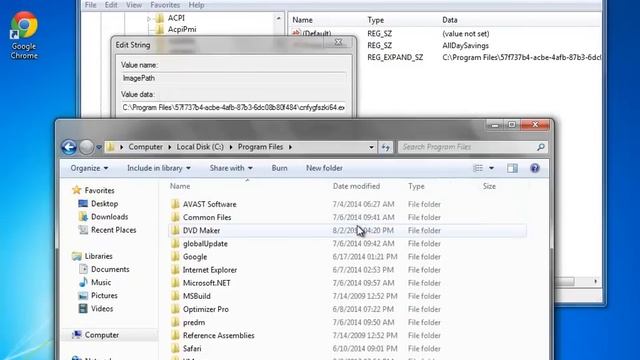
Task: Select Internet Explorer folder
Action: tap(210, 270)
